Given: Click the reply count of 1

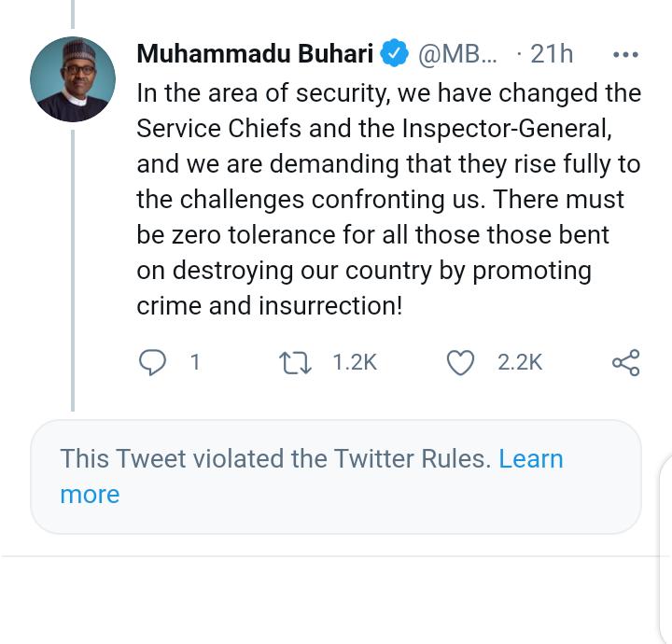Looking at the screenshot, I should click(x=195, y=362).
